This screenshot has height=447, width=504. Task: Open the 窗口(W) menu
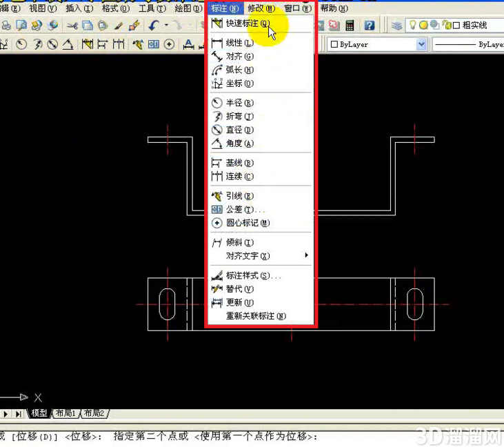coord(298,8)
